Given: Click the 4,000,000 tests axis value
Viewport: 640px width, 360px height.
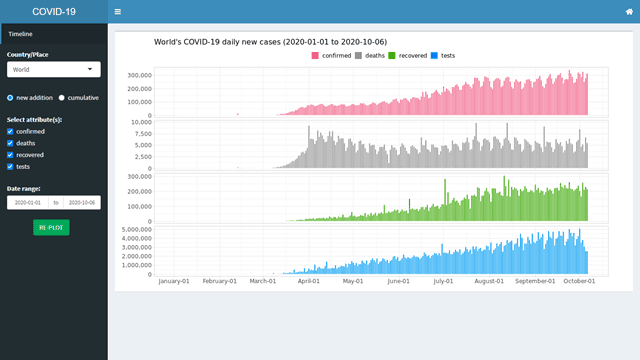Looking at the screenshot, I should click(137, 239).
